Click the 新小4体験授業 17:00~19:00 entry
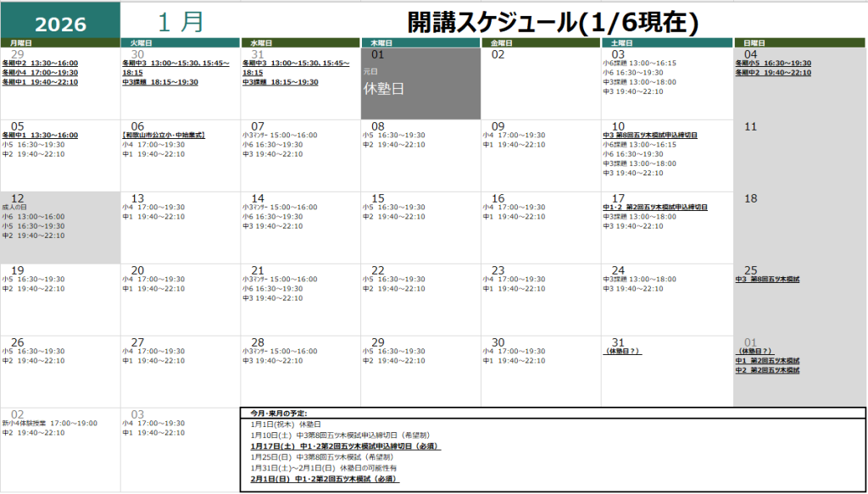 [50, 423]
